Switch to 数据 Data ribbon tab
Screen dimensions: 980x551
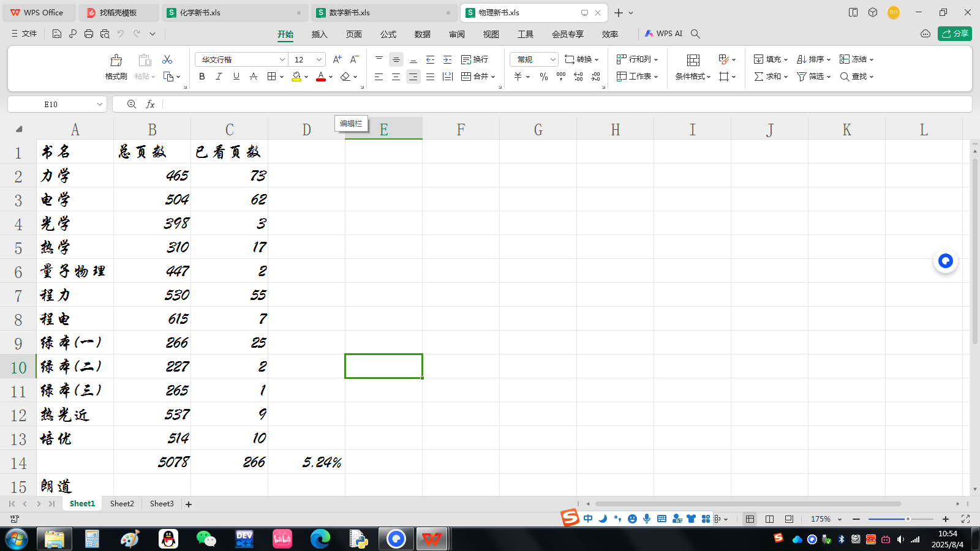click(423, 34)
